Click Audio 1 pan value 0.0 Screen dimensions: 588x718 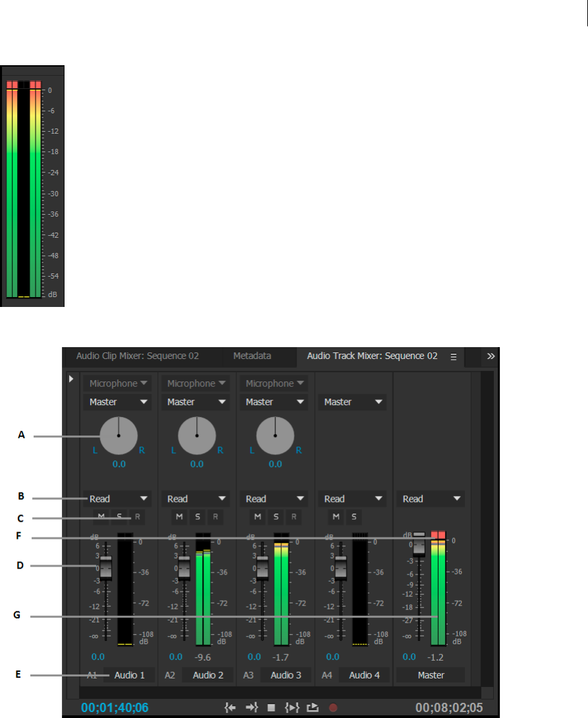click(x=119, y=464)
